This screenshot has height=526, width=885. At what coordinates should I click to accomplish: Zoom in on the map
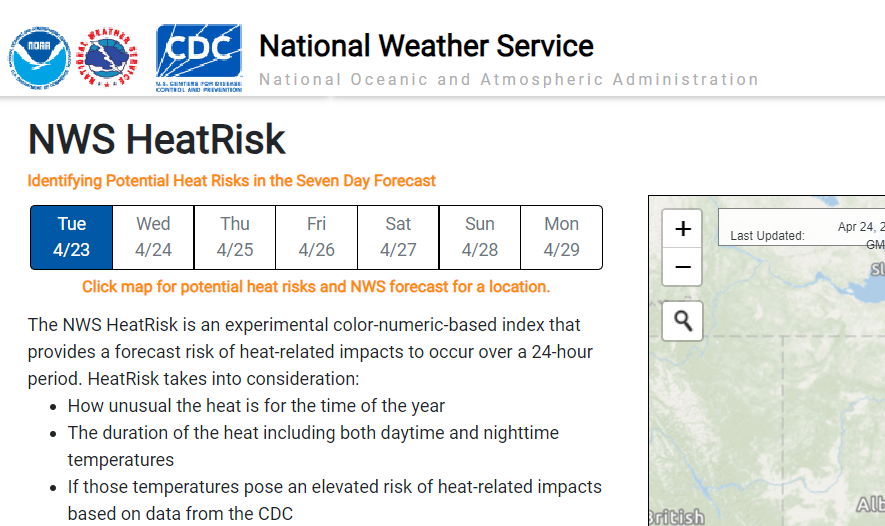coord(682,229)
